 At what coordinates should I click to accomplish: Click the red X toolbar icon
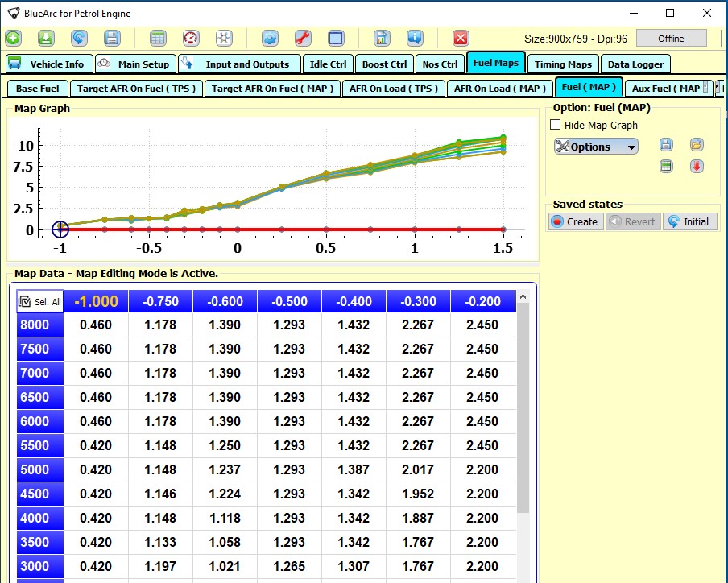pyautogui.click(x=461, y=38)
